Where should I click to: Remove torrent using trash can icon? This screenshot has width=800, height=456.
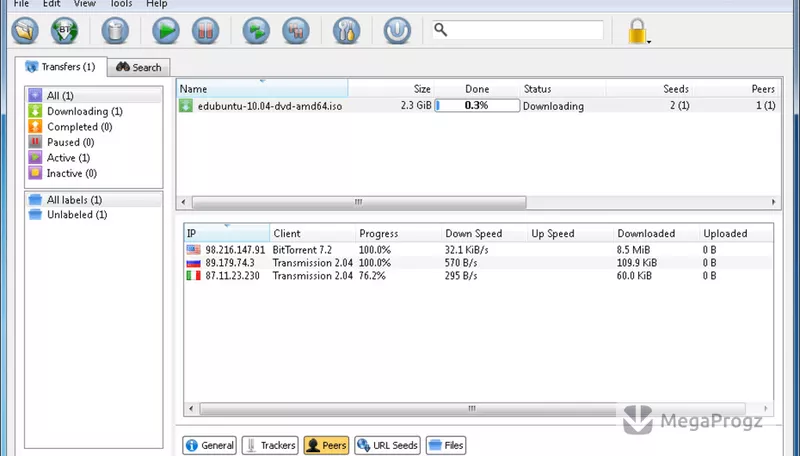tap(115, 31)
